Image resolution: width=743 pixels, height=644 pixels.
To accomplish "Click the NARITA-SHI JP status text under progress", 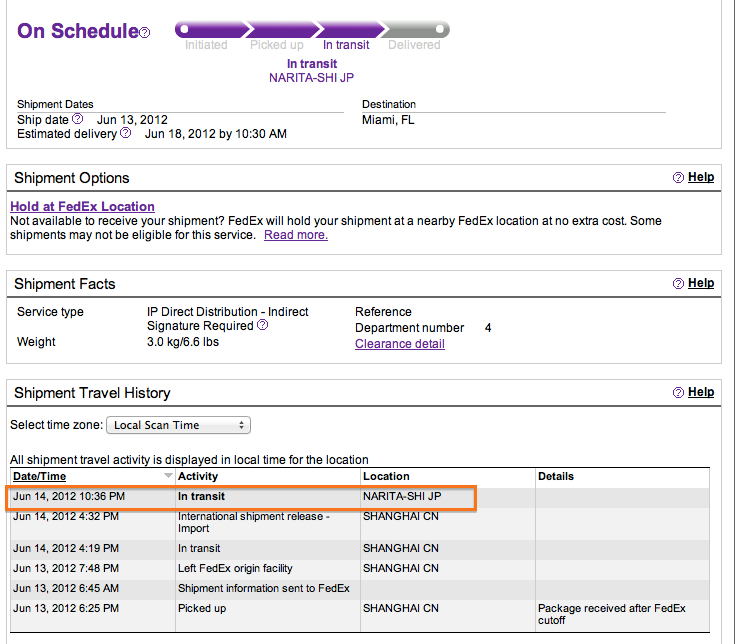I will [x=311, y=78].
